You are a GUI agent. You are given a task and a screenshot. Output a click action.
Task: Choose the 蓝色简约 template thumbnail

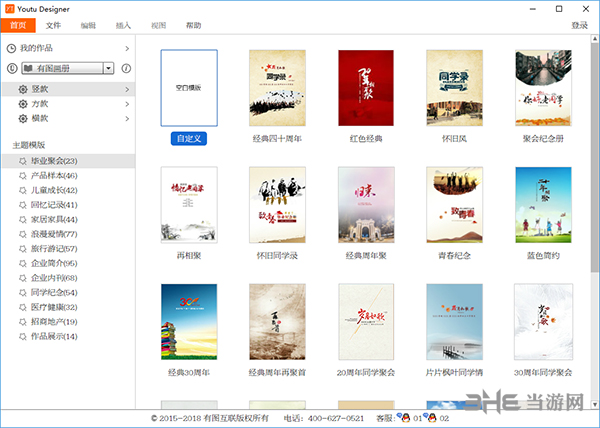543,205
